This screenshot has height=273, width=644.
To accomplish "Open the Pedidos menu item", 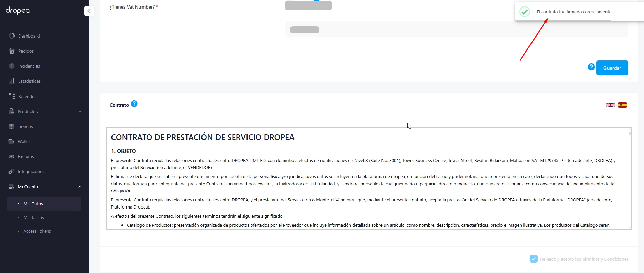I will coord(26,51).
